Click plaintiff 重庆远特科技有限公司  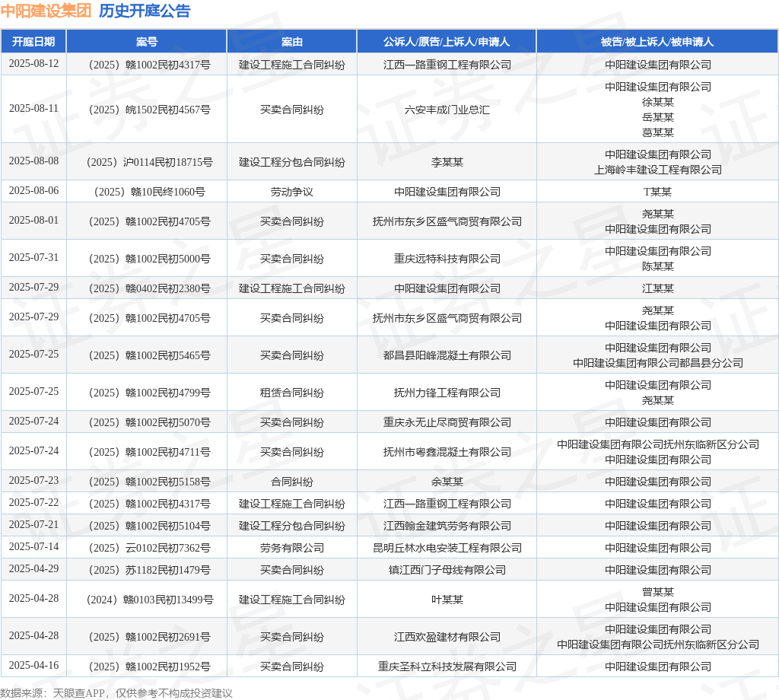(x=447, y=259)
